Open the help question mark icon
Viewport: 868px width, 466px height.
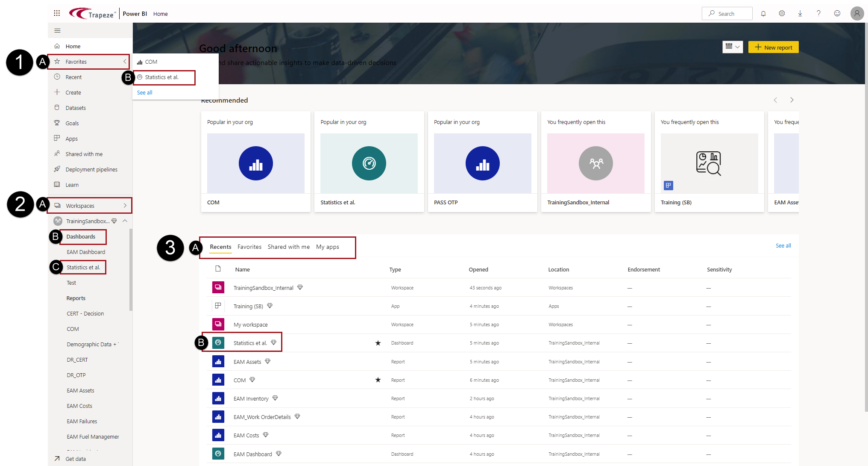[x=818, y=14]
